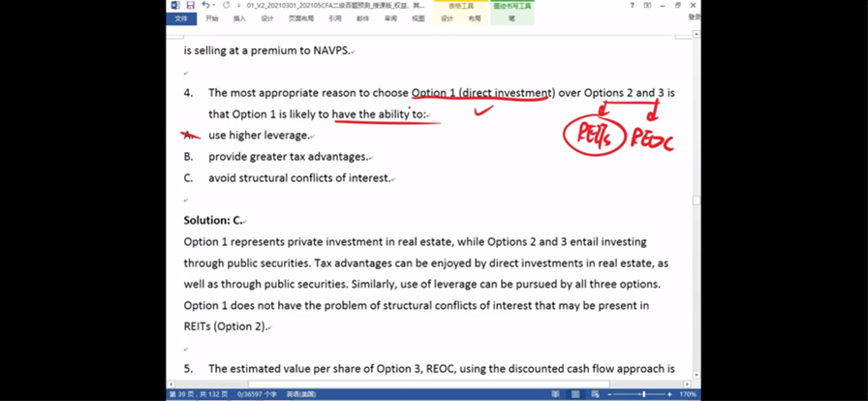Click the Save icon in the title bar
This screenshot has height=401, width=868.
(191, 6)
